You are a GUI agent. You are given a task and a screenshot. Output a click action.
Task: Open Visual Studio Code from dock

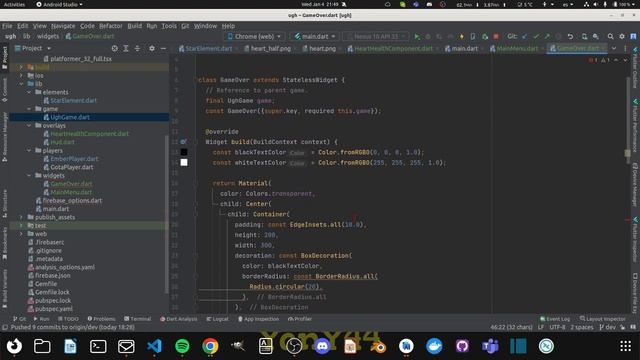(154, 346)
